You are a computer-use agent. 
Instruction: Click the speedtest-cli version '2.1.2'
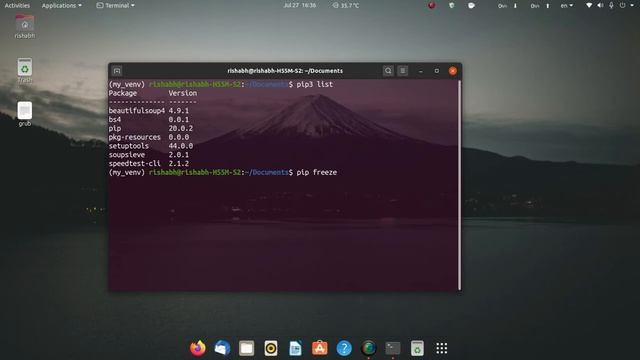point(179,164)
